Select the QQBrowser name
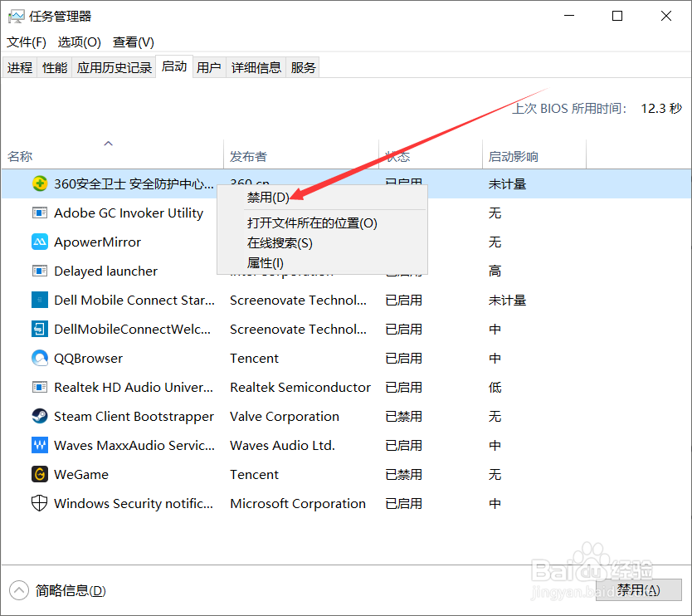Screen dimensions: 692x616 [88, 358]
